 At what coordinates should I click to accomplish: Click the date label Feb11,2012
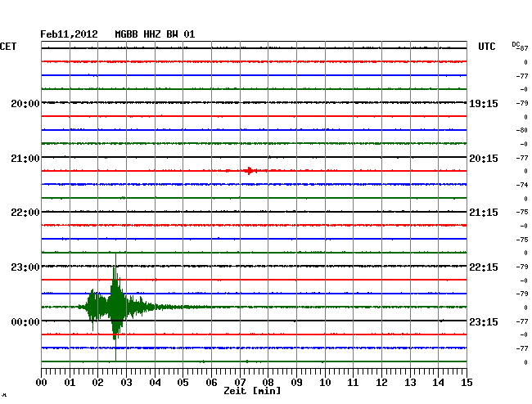69,34
